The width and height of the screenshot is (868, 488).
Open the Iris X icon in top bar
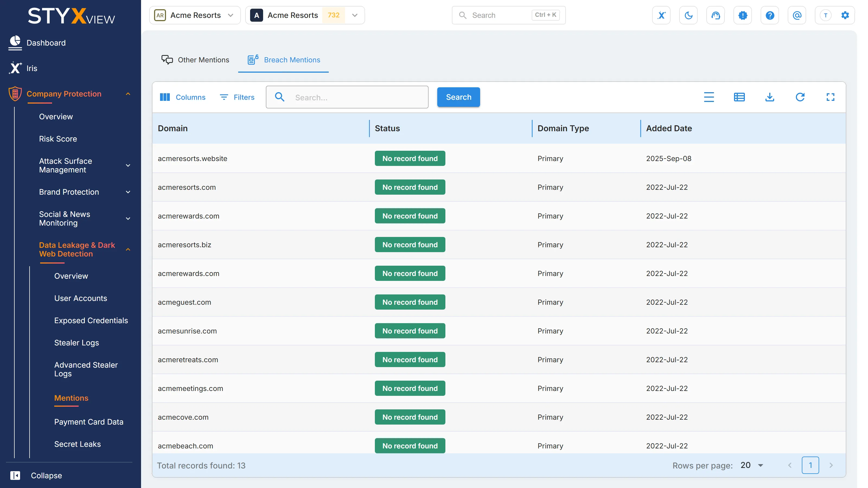662,15
